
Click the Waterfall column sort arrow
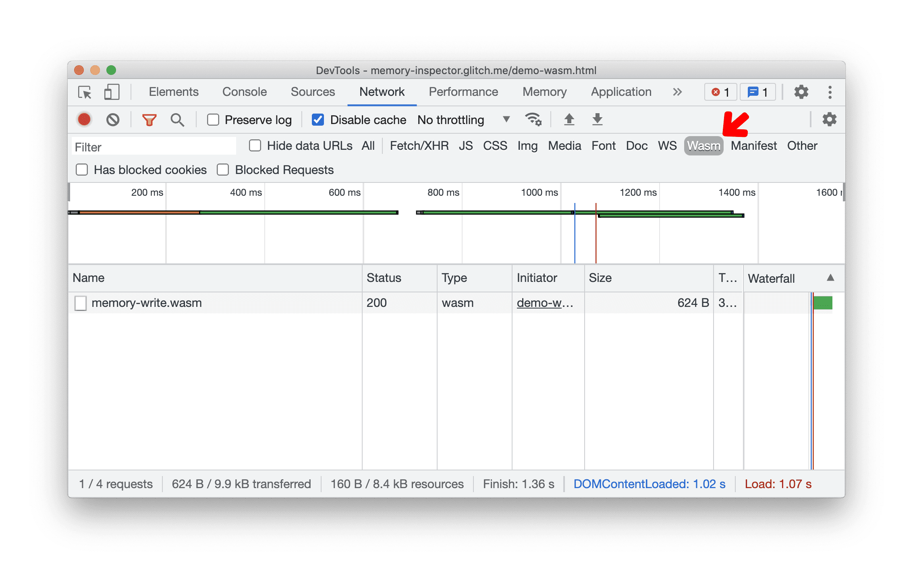tap(830, 278)
